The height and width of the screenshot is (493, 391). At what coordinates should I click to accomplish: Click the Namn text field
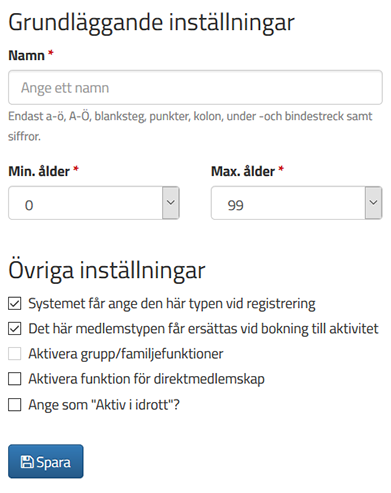point(195,87)
